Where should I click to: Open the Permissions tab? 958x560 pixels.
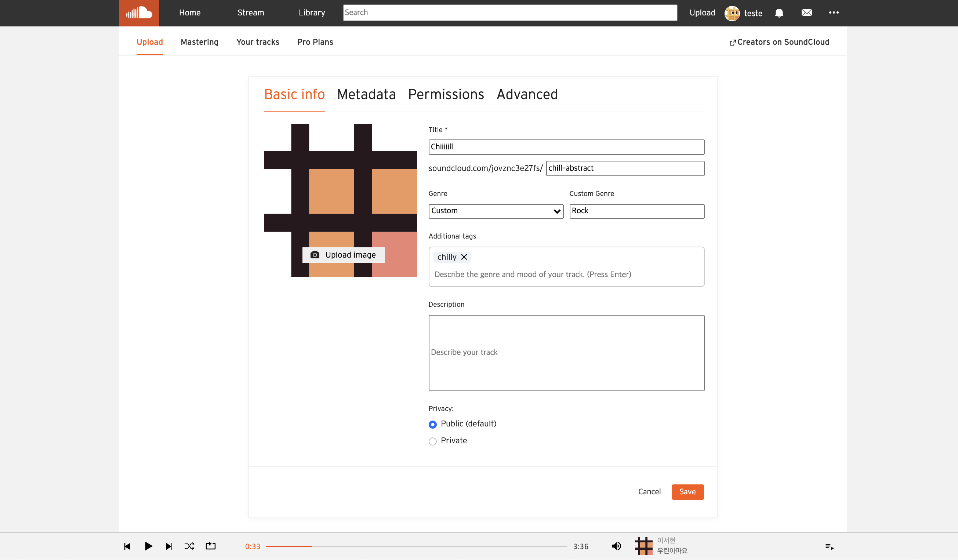(446, 94)
